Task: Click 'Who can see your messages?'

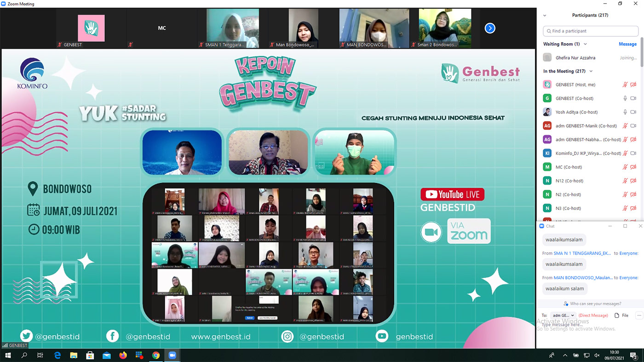Action: click(596, 304)
